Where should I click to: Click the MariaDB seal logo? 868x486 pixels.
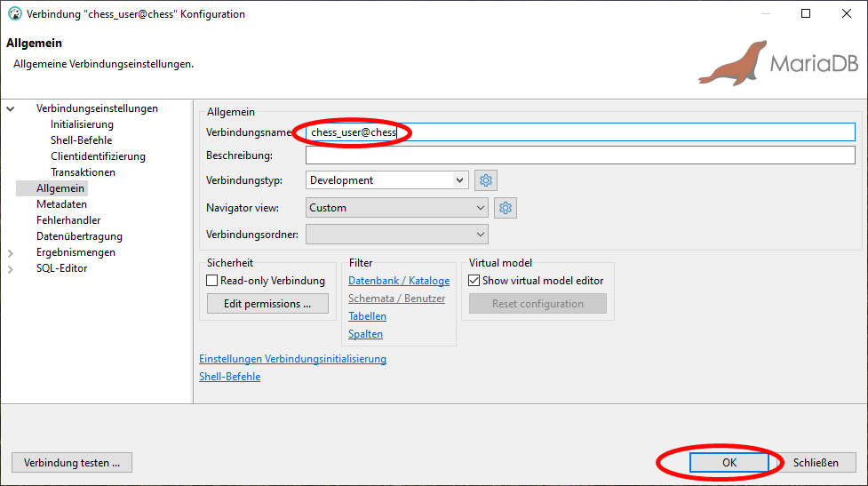click(x=730, y=64)
